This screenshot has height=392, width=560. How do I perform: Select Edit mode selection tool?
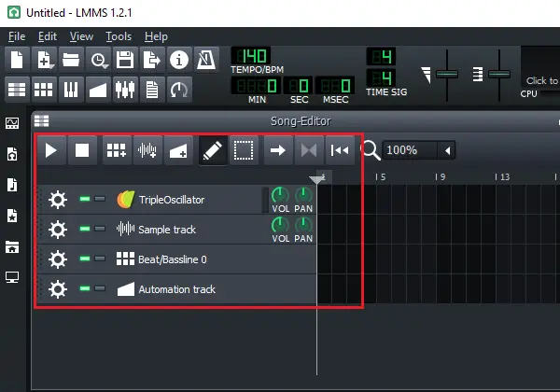pyautogui.click(x=244, y=150)
